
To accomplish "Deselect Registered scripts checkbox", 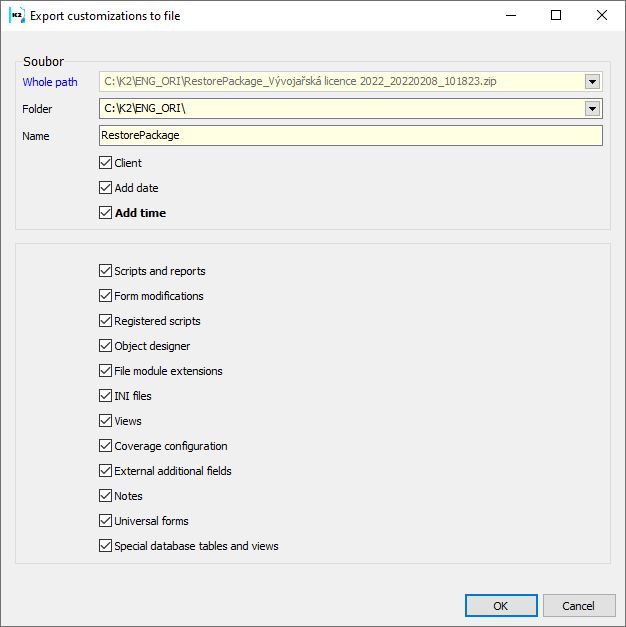I will (x=106, y=321).
